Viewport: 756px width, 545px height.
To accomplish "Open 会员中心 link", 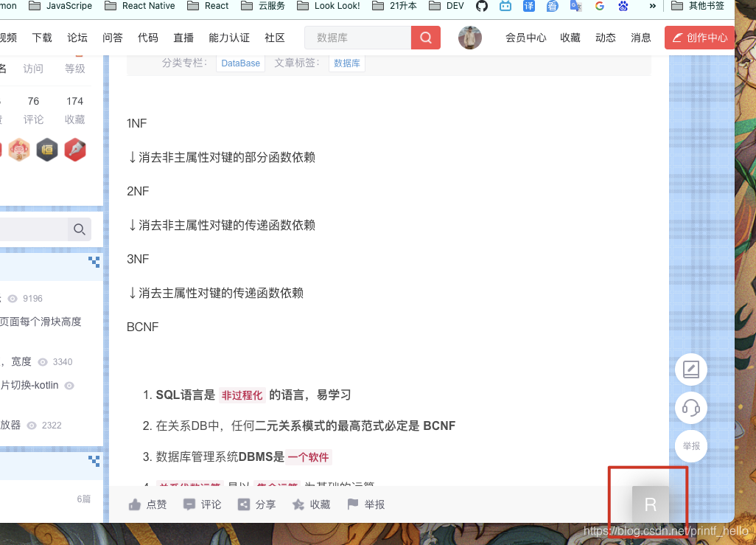I will tap(525, 38).
